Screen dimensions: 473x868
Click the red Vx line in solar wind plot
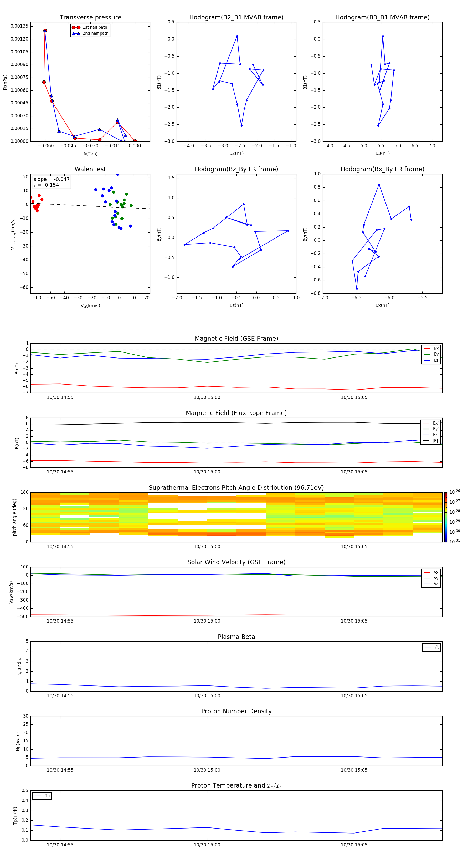point(236,615)
